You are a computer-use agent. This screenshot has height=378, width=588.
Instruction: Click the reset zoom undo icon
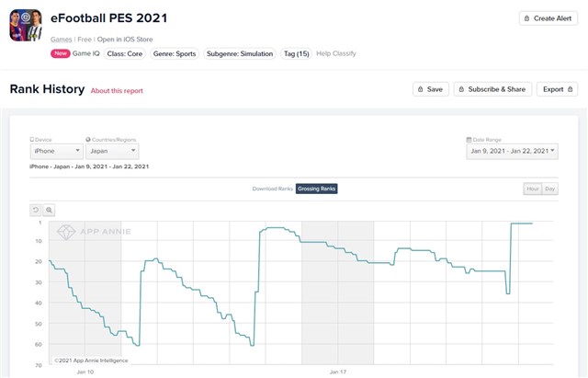(36, 211)
